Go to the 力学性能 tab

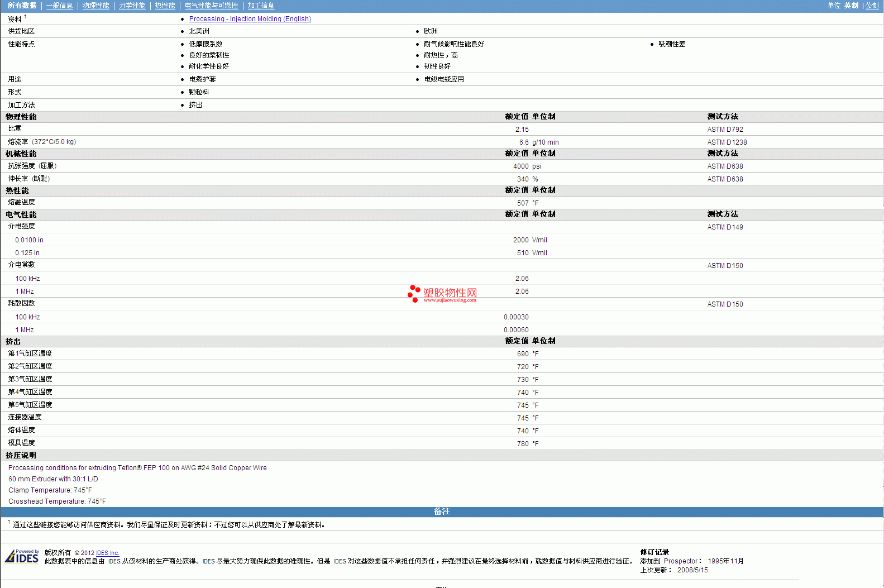[132, 6]
